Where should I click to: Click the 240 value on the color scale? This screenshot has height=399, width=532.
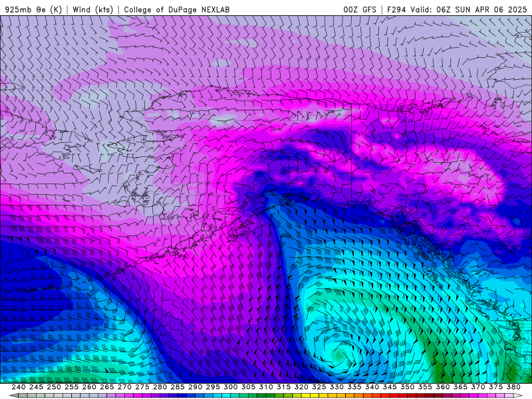point(19,387)
